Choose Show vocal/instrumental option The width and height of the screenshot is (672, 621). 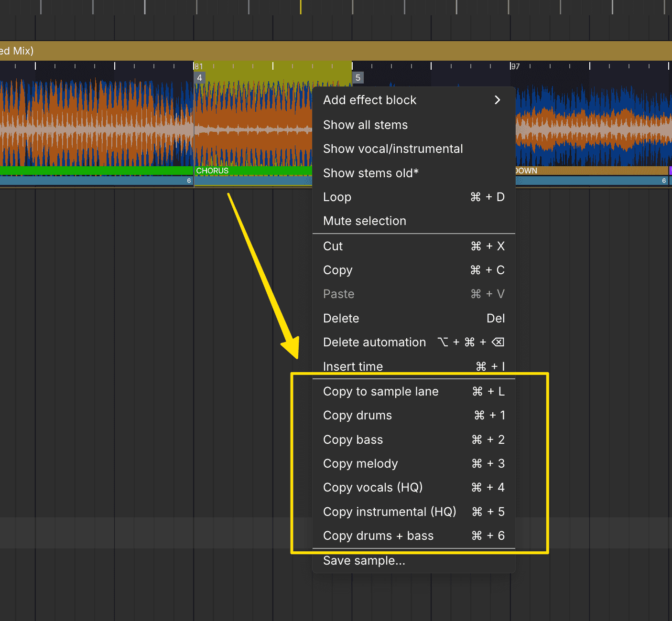tap(393, 149)
